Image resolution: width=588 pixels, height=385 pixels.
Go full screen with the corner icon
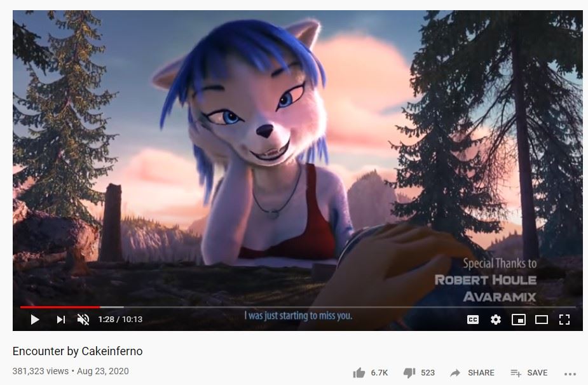[x=564, y=320]
